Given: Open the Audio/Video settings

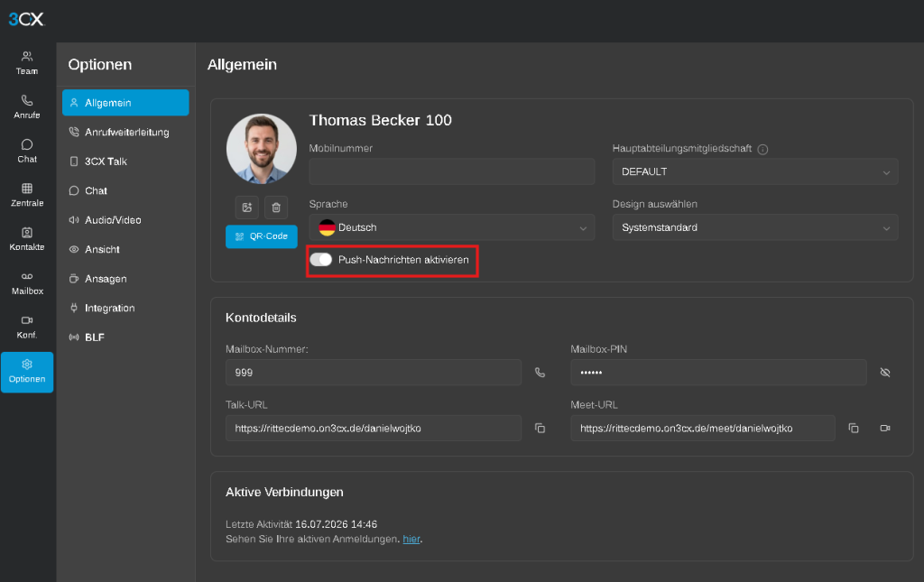Looking at the screenshot, I should (125, 220).
